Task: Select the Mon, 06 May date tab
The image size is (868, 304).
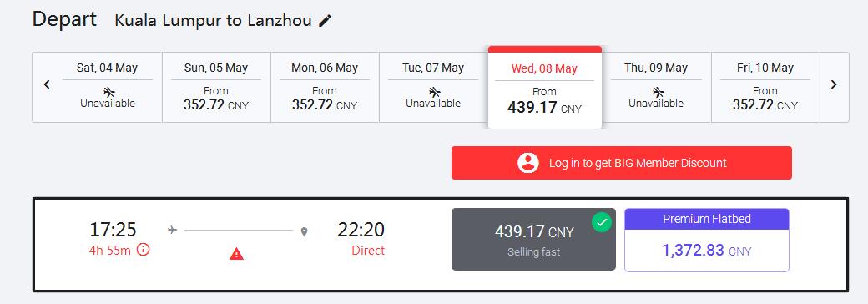Action: click(325, 87)
